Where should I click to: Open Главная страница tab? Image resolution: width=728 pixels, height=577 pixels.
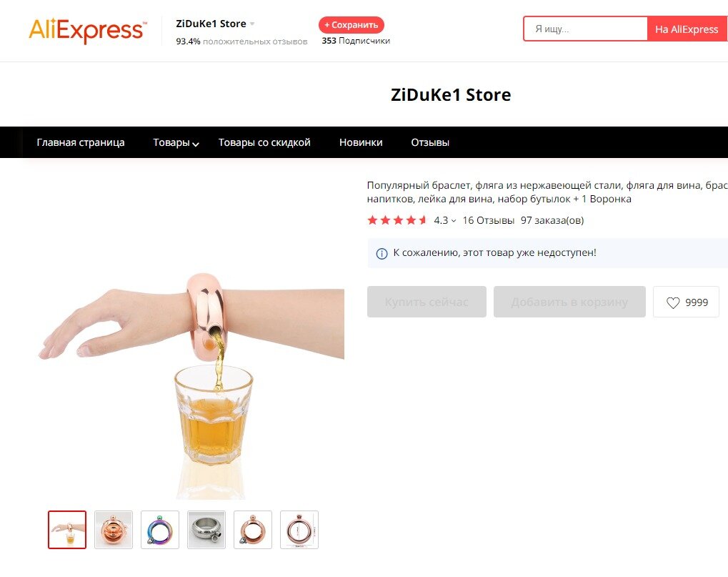pyautogui.click(x=81, y=142)
